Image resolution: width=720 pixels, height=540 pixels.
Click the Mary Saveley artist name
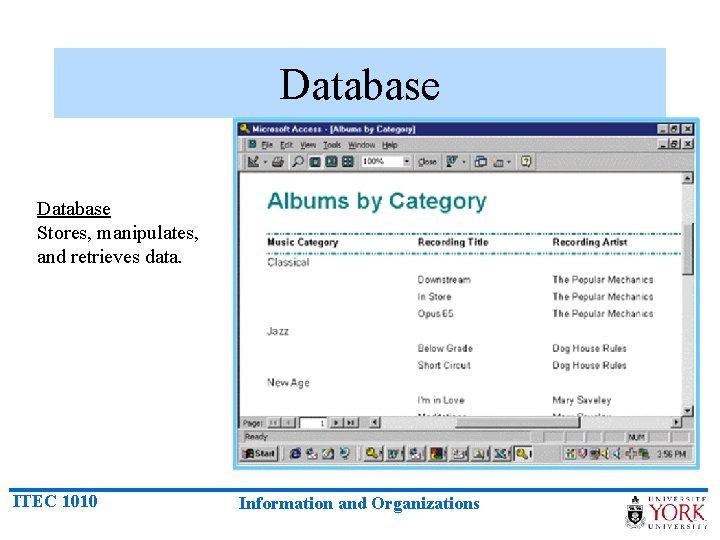point(582,400)
